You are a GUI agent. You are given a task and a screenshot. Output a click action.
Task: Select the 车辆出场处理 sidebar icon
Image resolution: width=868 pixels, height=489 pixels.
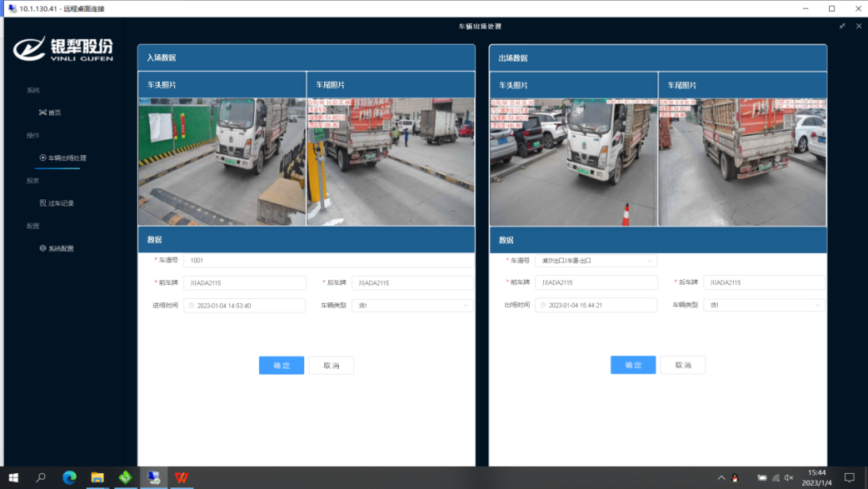click(42, 157)
